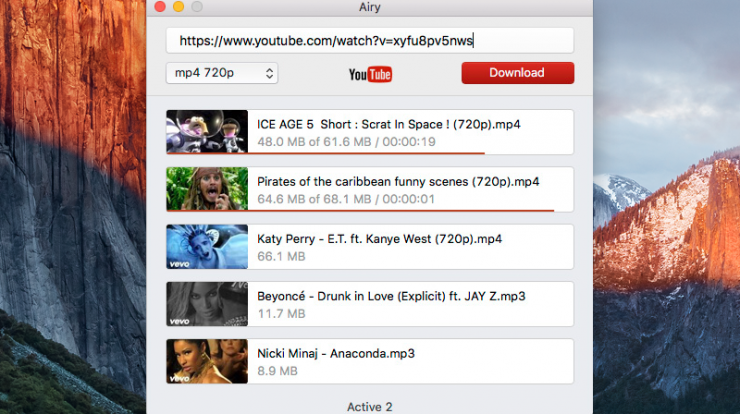Open the Nicki Minaj Anaconda thumbnail
740x414 pixels.
click(x=207, y=361)
